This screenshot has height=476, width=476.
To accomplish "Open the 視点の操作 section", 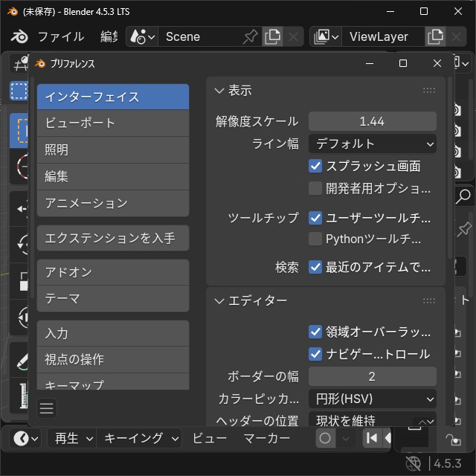I will click(x=113, y=360).
